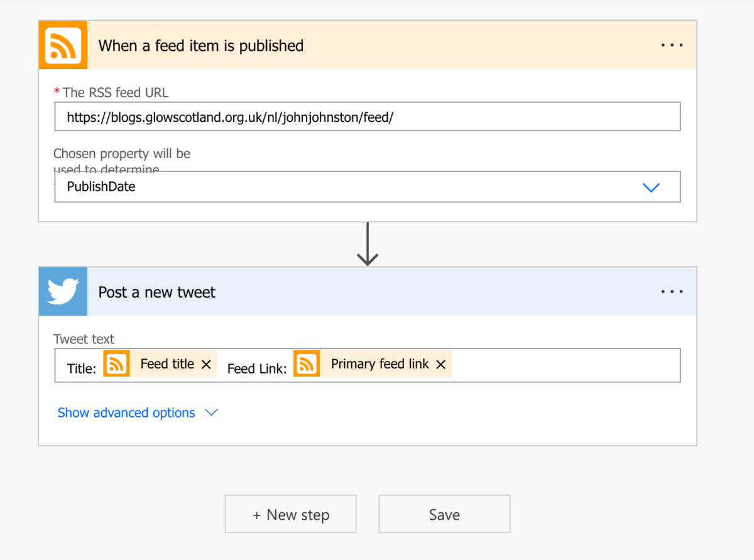Screen dimensions: 754x560
Task: Remove the Primary feed link token
Action: click(x=440, y=363)
